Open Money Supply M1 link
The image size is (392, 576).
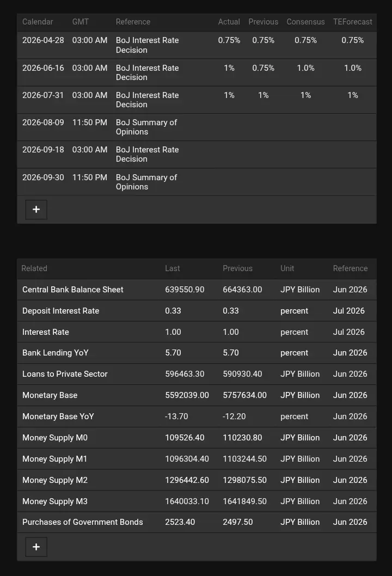[55, 459]
